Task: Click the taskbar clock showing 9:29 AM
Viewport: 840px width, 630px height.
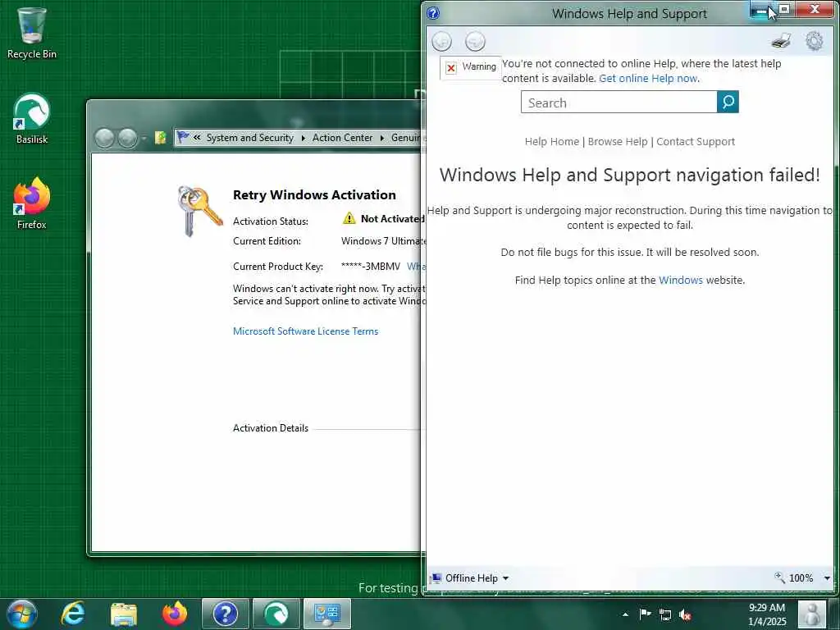Action: pos(767,614)
